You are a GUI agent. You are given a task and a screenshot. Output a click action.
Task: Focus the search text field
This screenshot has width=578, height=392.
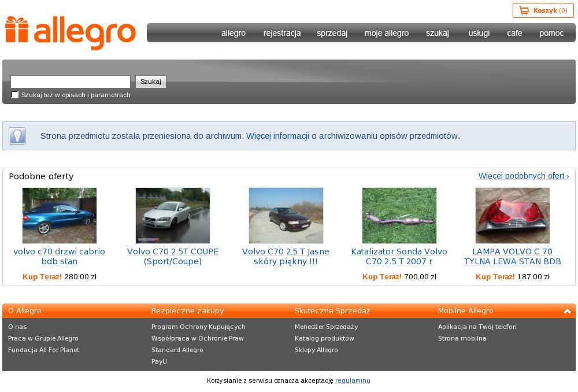pos(71,82)
